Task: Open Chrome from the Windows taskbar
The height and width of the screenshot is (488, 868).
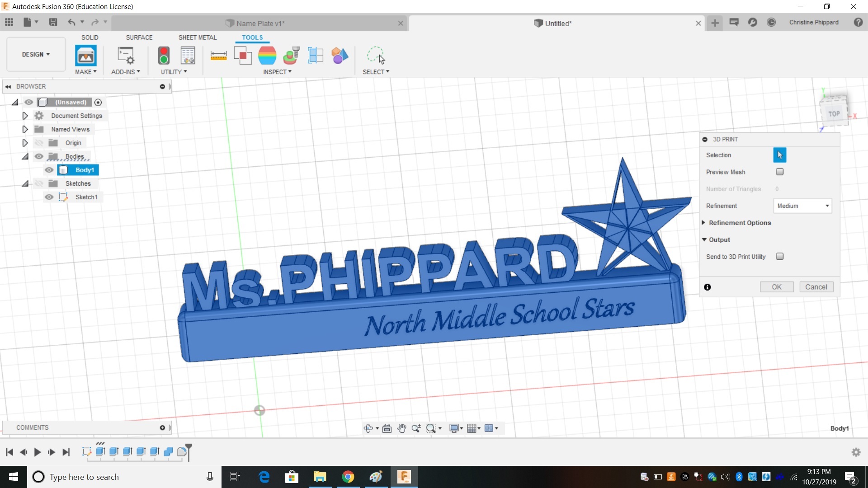Action: click(348, 477)
